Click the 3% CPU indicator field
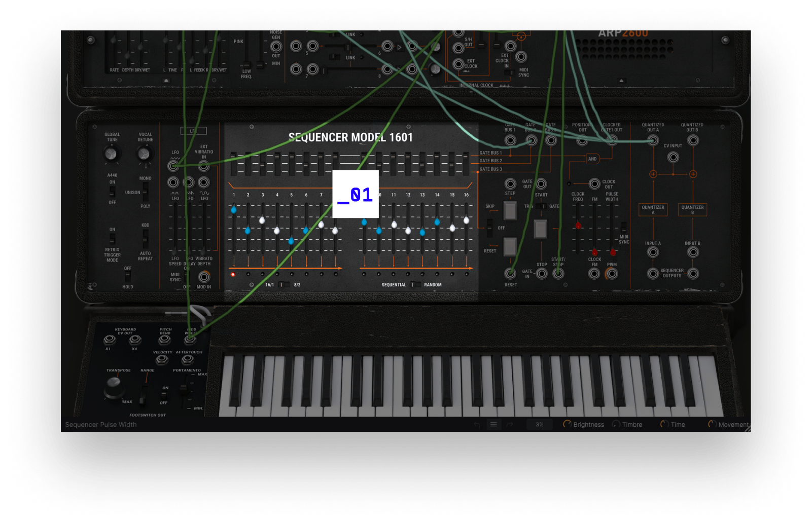This screenshot has height=523, width=812. point(539,424)
